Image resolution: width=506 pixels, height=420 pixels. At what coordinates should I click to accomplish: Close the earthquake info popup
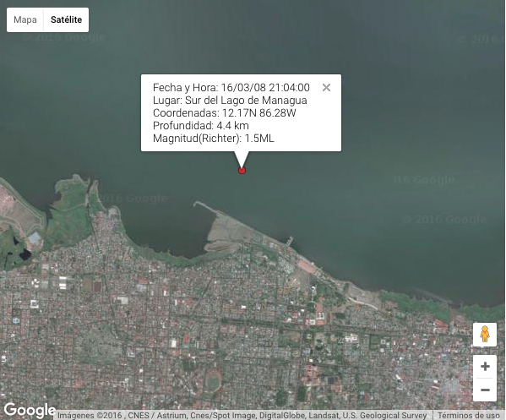(326, 88)
